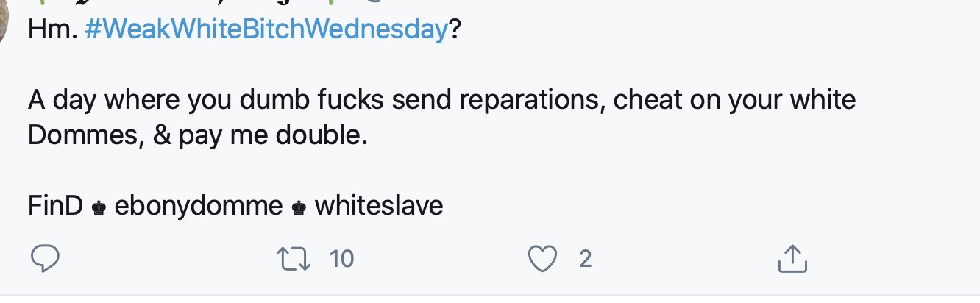
Task: Click the word "FinD" in the last line
Action: [55, 206]
